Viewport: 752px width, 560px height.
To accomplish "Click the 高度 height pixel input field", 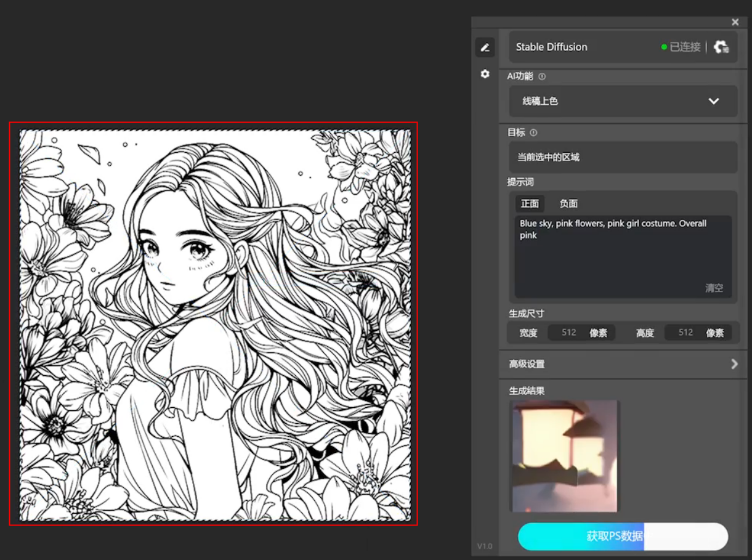I will (685, 333).
